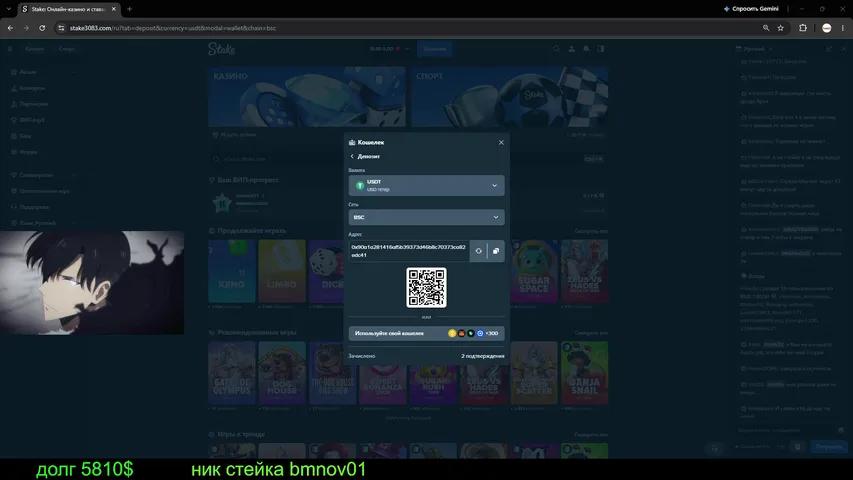Open the Stake sidebar hamburger menu
This screenshot has width=853, height=480.
click(10, 48)
